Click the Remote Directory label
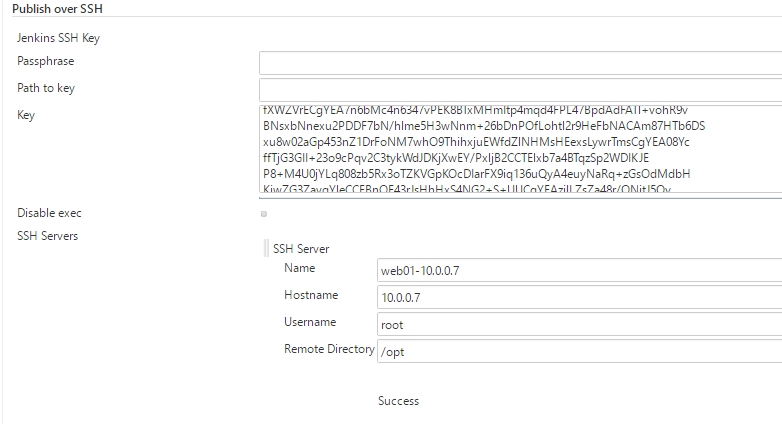Image resolution: width=782 pixels, height=424 pixels. click(x=329, y=349)
